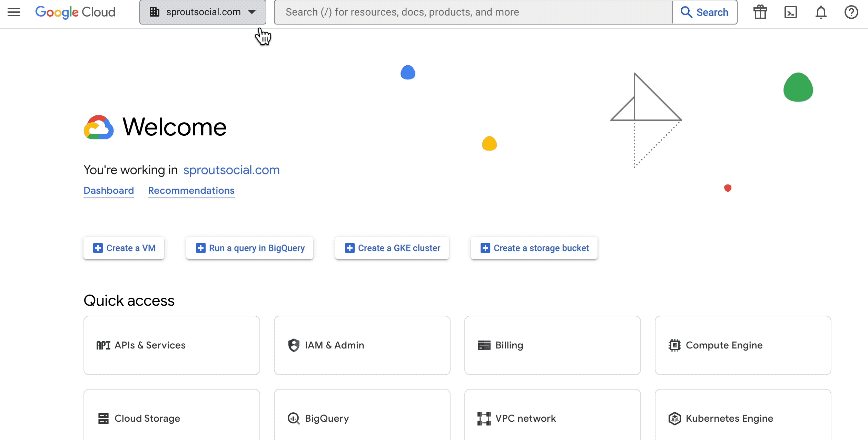Open the Billing quick access card

click(x=553, y=345)
